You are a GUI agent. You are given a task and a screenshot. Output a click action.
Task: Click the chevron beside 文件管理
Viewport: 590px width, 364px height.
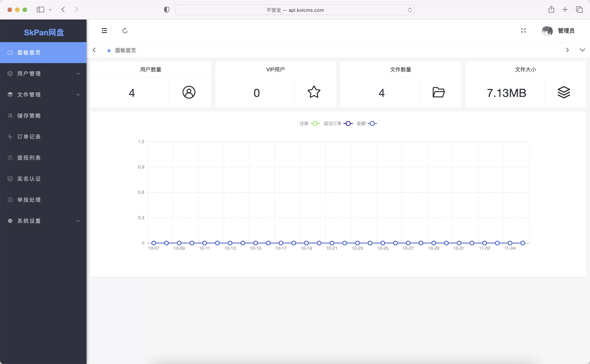pyautogui.click(x=78, y=95)
